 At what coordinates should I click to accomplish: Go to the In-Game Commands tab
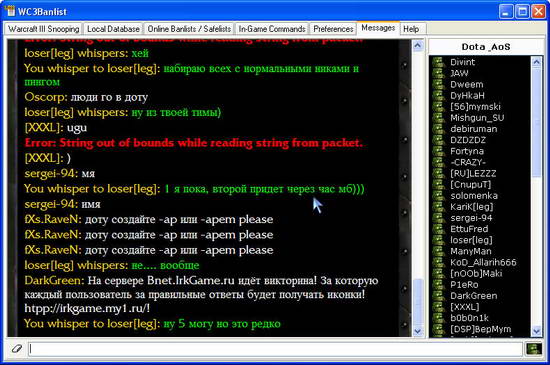point(272,29)
